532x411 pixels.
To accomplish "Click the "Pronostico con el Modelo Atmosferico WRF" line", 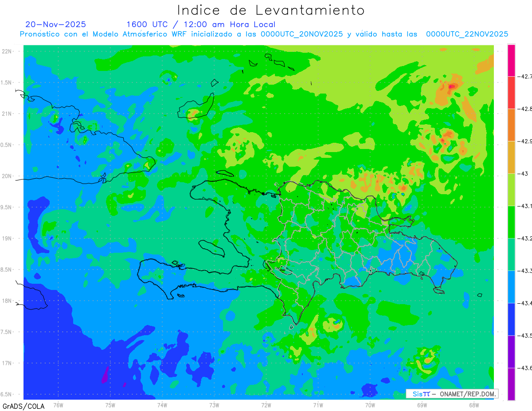I will (264, 34).
